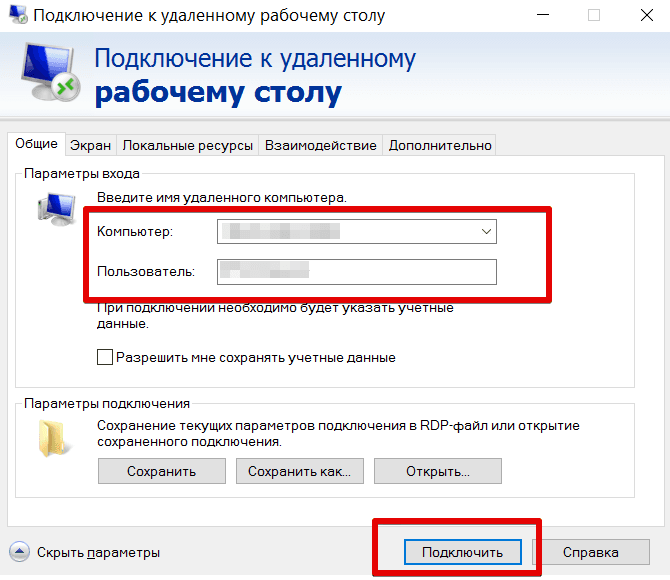Click the Сохранить как... button
The width and height of the screenshot is (670, 580).
[300, 471]
